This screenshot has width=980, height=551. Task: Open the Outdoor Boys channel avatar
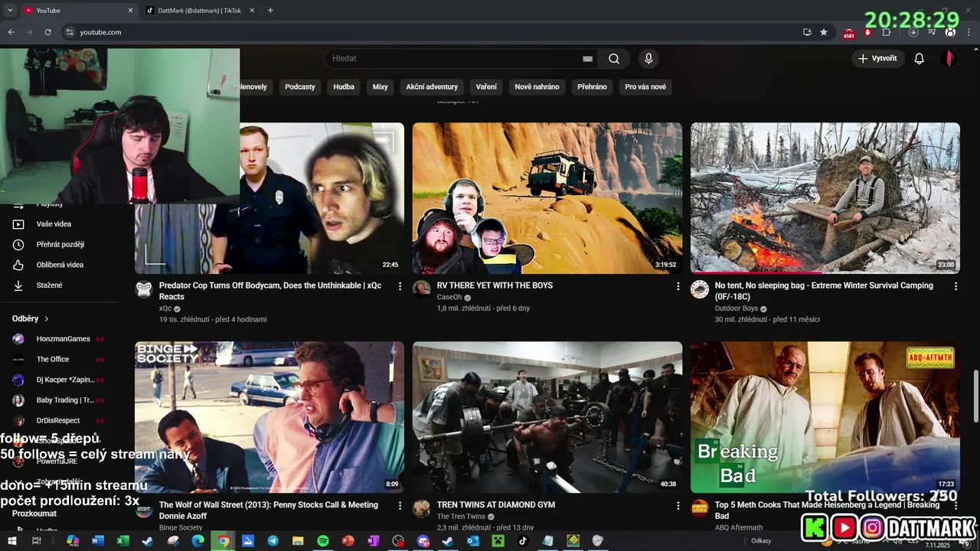(x=699, y=289)
